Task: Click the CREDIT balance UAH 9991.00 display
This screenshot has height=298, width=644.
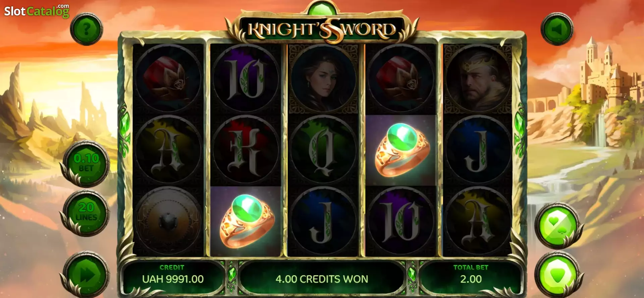Action: pos(173,275)
